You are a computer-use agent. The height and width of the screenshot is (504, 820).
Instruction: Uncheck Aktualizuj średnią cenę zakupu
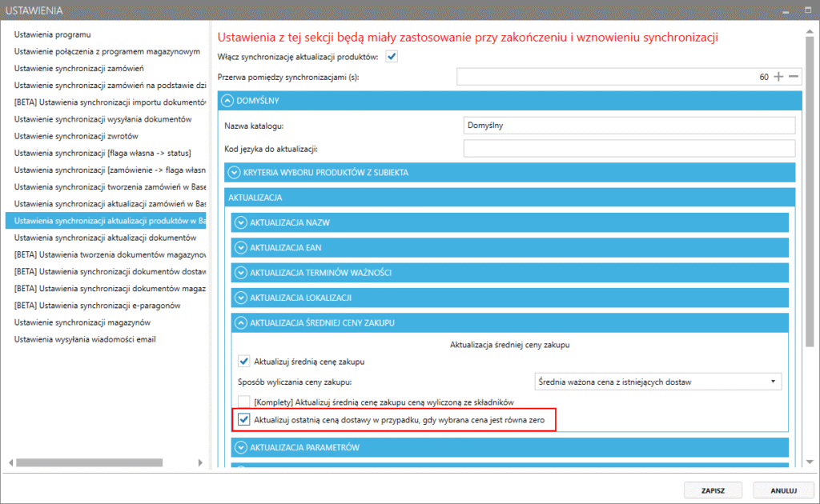pyautogui.click(x=244, y=362)
